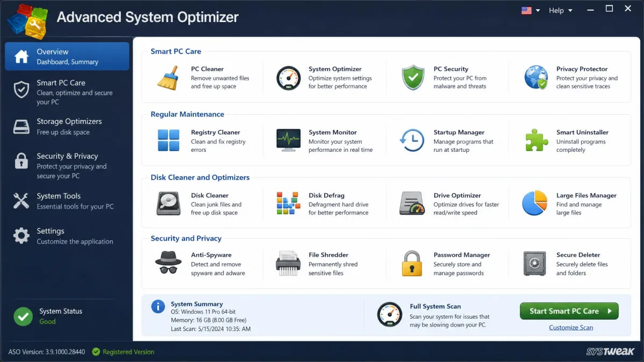Viewport: 644px width, 362px height.
Task: Open the Storage Optimizers sidebar label
Action: coord(69,121)
